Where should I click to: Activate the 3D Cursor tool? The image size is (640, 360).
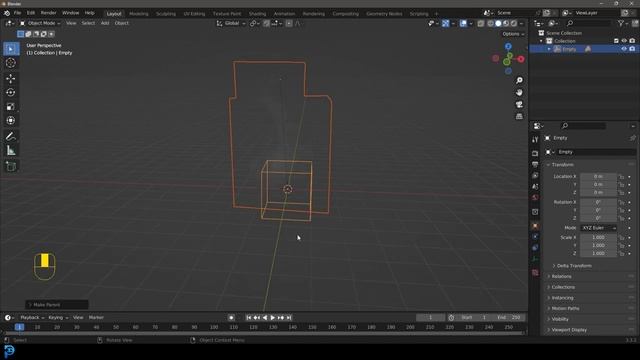coord(11,63)
